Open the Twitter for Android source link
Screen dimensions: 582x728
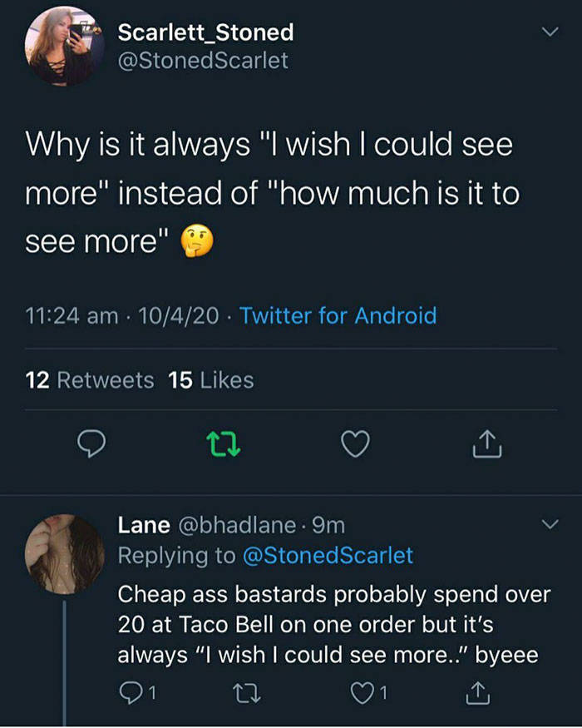(338, 316)
